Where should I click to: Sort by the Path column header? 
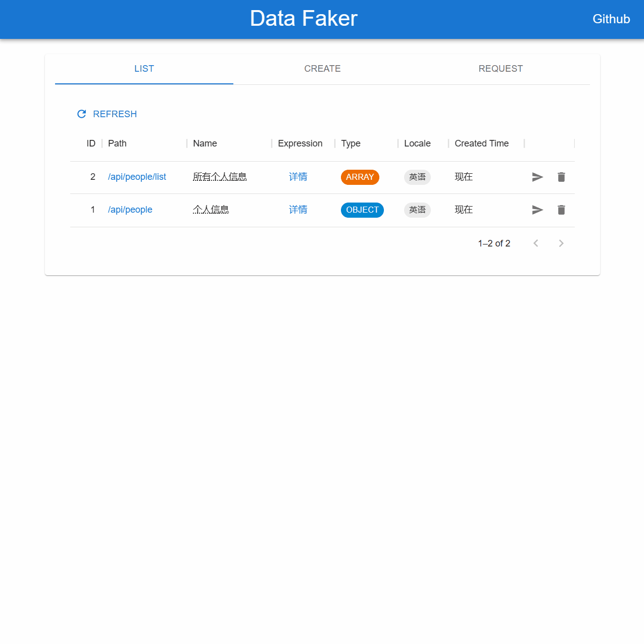pos(117,143)
